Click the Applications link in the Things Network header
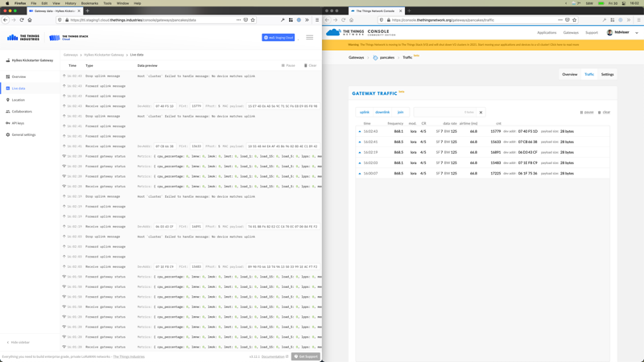The width and height of the screenshot is (644, 362). 547,32
